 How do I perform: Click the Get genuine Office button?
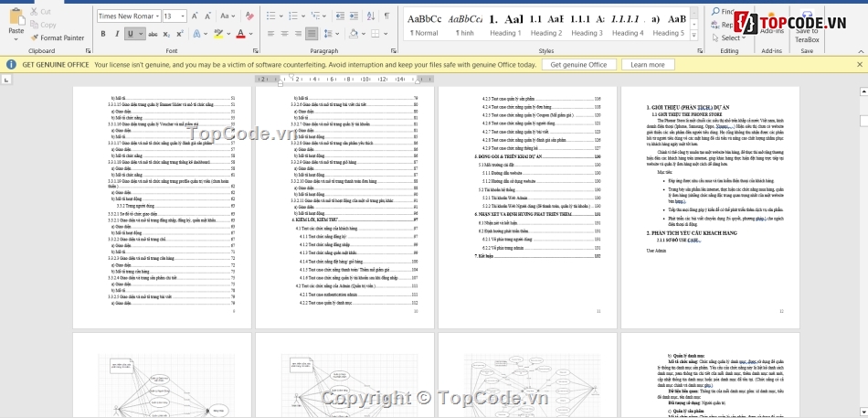click(x=579, y=65)
